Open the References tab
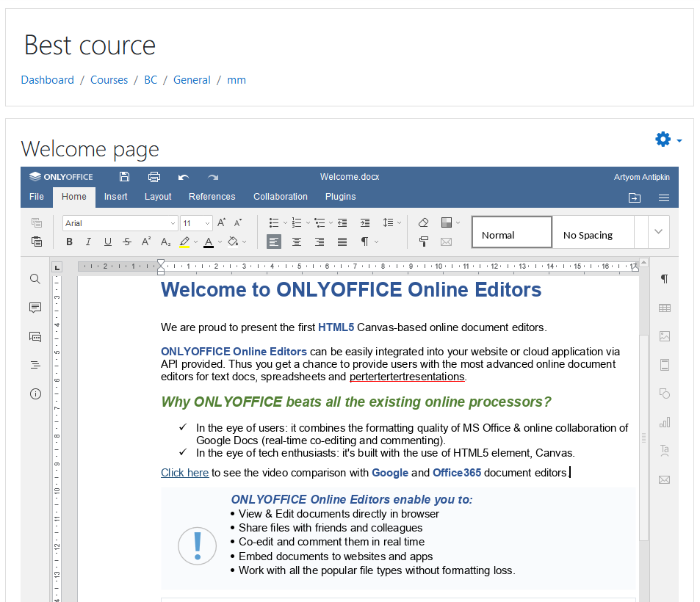Viewport: 700px width, 602px height. [212, 197]
